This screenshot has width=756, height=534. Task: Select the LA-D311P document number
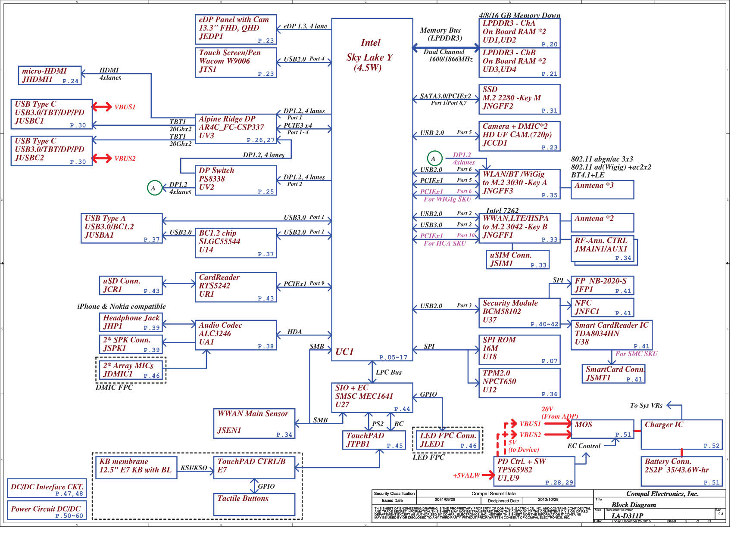(627, 515)
